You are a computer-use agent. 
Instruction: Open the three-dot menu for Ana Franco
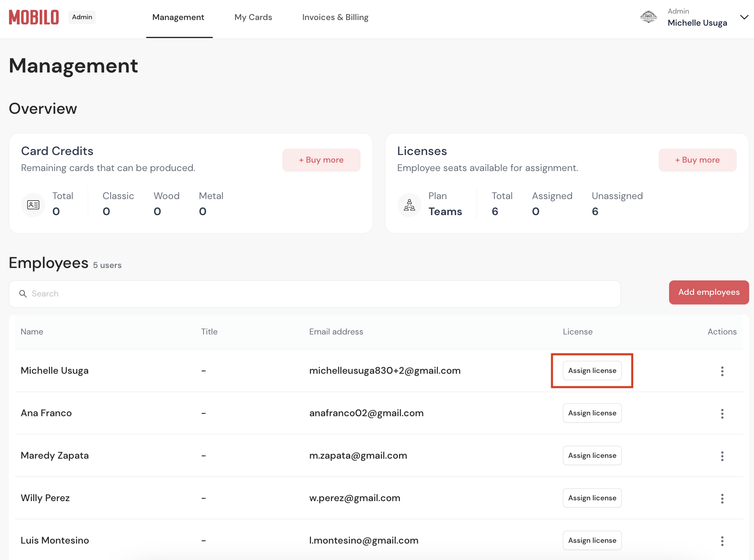722,413
